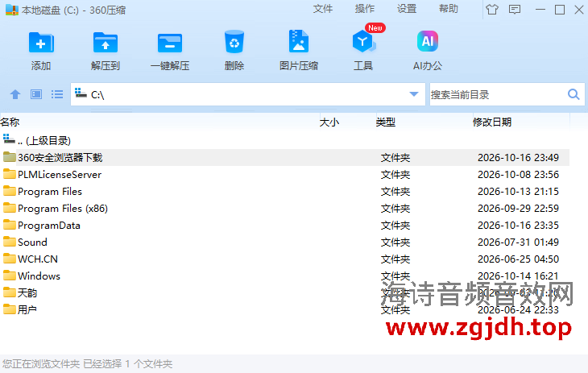
Task: Click the date 2026-07-31 01:49
Action: click(x=518, y=242)
